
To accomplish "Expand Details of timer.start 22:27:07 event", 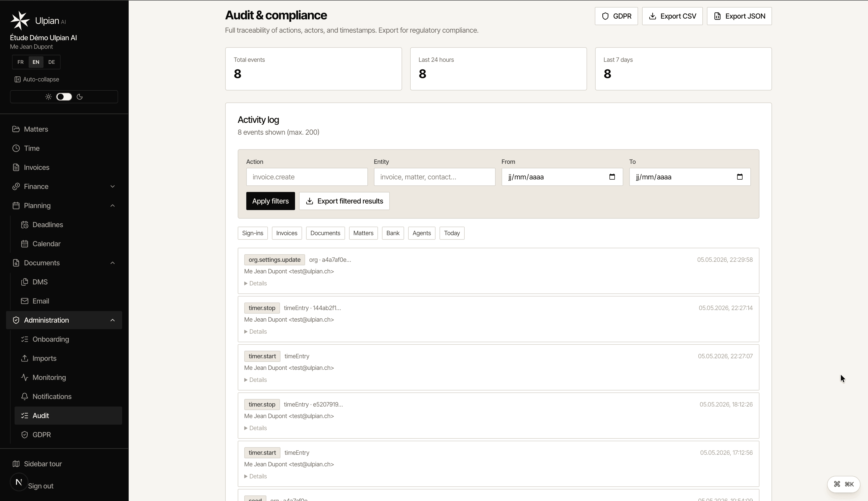I will [x=255, y=380].
